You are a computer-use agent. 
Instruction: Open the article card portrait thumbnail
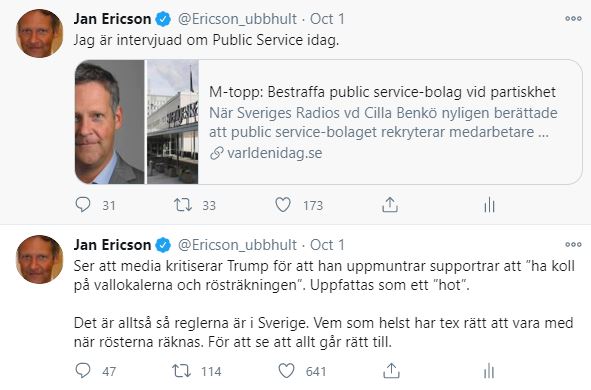(x=110, y=122)
